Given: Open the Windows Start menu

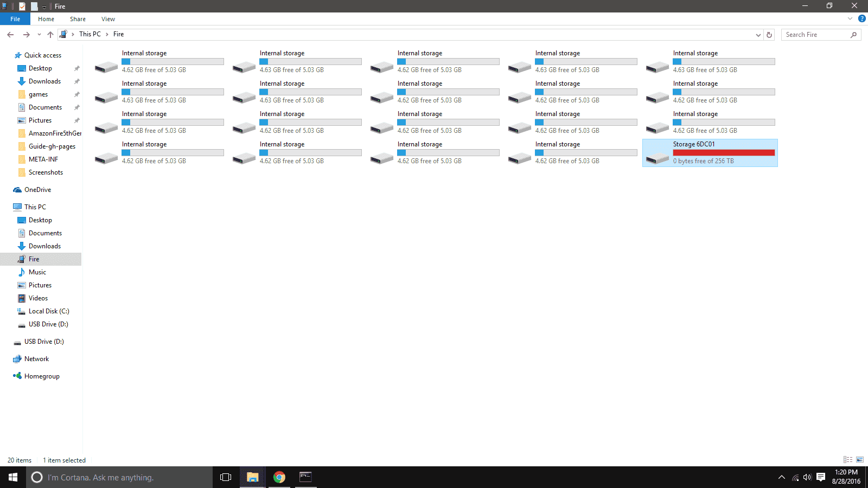Looking at the screenshot, I should (x=13, y=477).
